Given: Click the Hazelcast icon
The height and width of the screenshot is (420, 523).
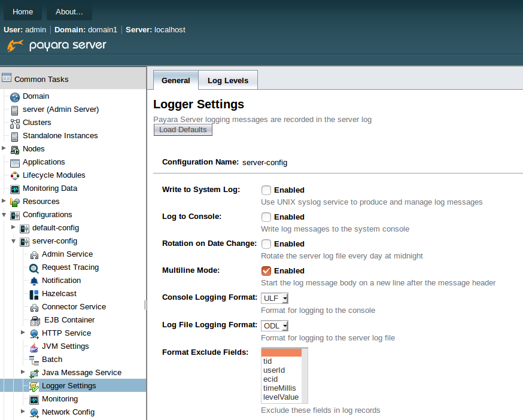Looking at the screenshot, I should pos(34,294).
